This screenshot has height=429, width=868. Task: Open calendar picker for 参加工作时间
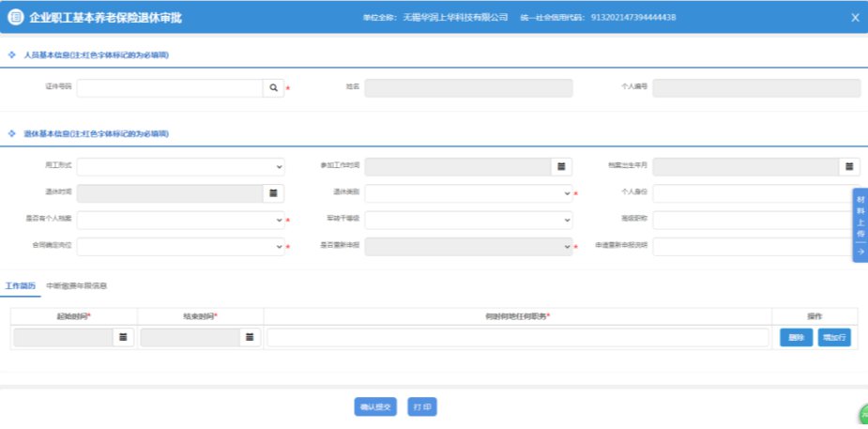(561, 166)
